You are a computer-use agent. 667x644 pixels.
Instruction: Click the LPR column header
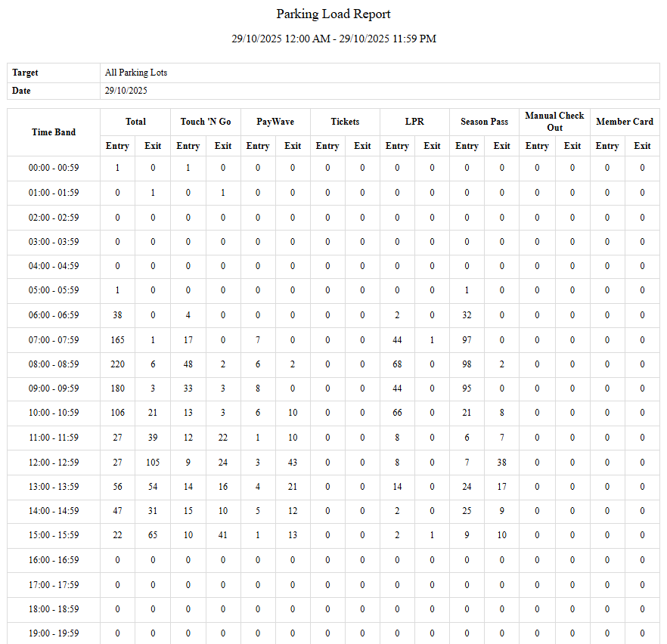click(x=414, y=122)
